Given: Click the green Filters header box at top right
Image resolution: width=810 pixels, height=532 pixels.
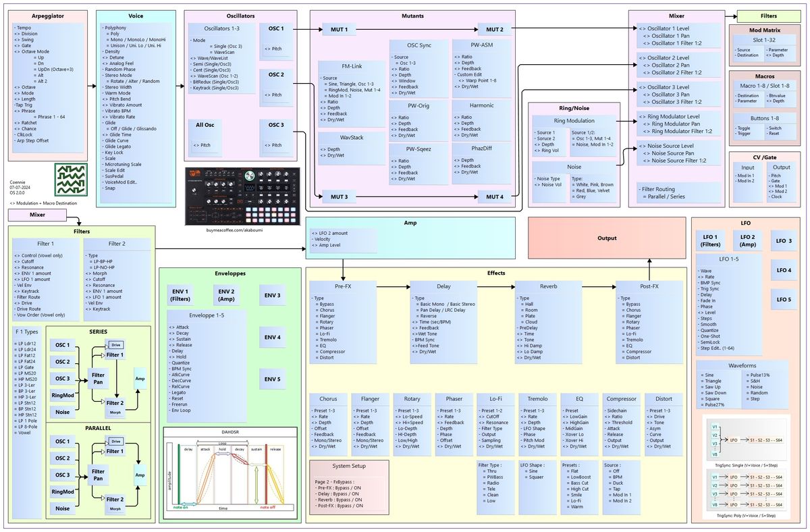Looking at the screenshot, I should (767, 16).
